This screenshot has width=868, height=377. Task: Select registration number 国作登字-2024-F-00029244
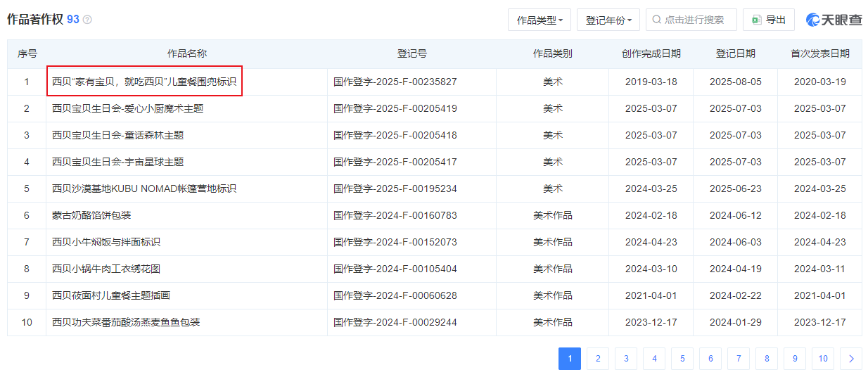coord(395,322)
